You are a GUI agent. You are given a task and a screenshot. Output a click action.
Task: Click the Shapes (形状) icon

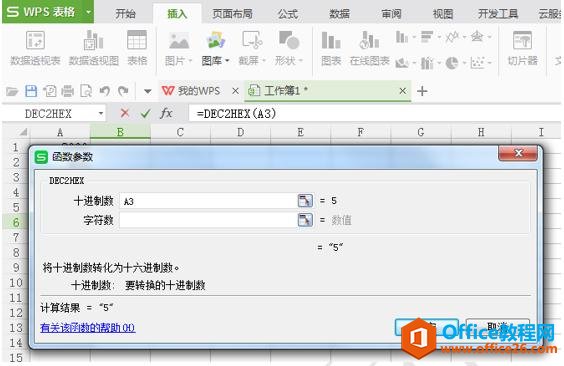tap(289, 40)
